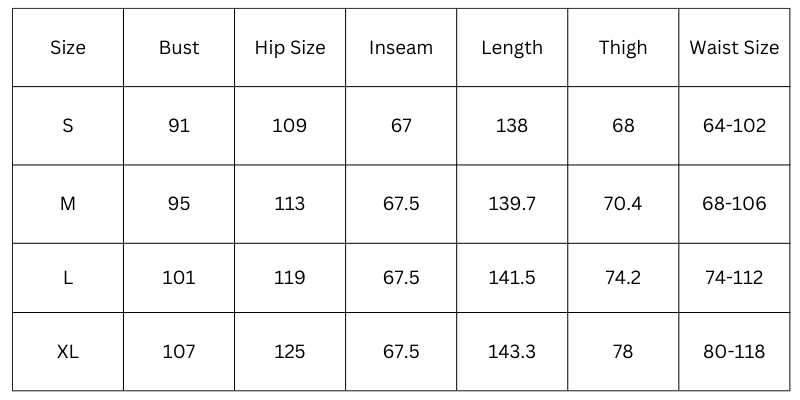Click hip size value 113
Image resolution: width=800 pixels, height=400 pixels.
point(290,204)
